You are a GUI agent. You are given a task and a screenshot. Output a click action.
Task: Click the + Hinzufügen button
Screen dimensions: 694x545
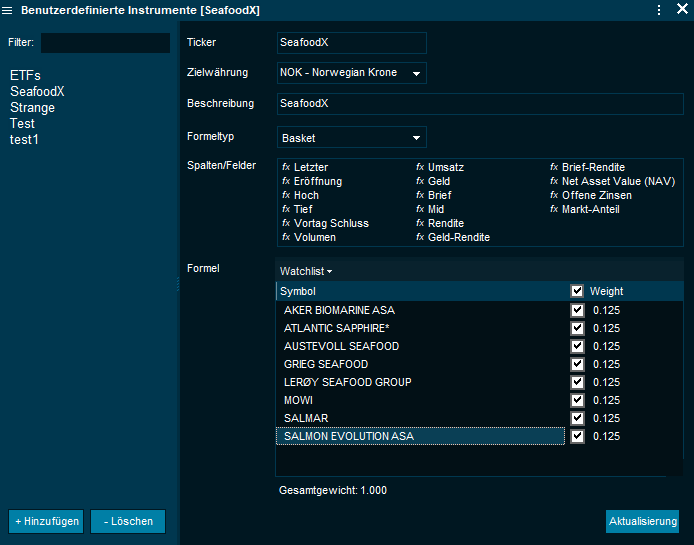tap(47, 522)
